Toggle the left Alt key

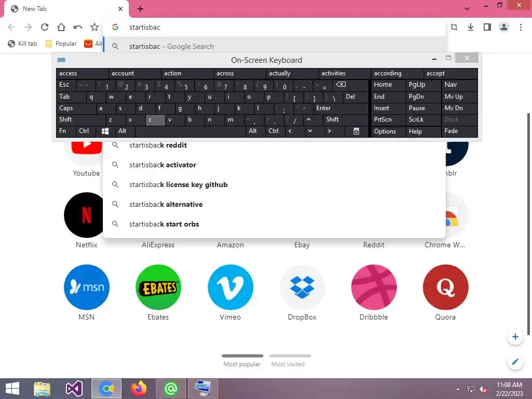pos(125,131)
